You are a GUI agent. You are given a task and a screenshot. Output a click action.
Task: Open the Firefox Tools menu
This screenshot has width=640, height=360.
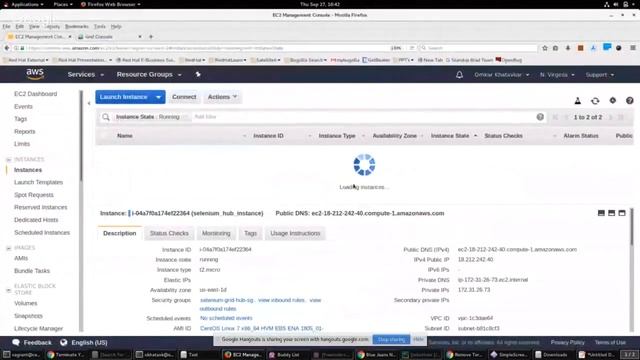100,27
